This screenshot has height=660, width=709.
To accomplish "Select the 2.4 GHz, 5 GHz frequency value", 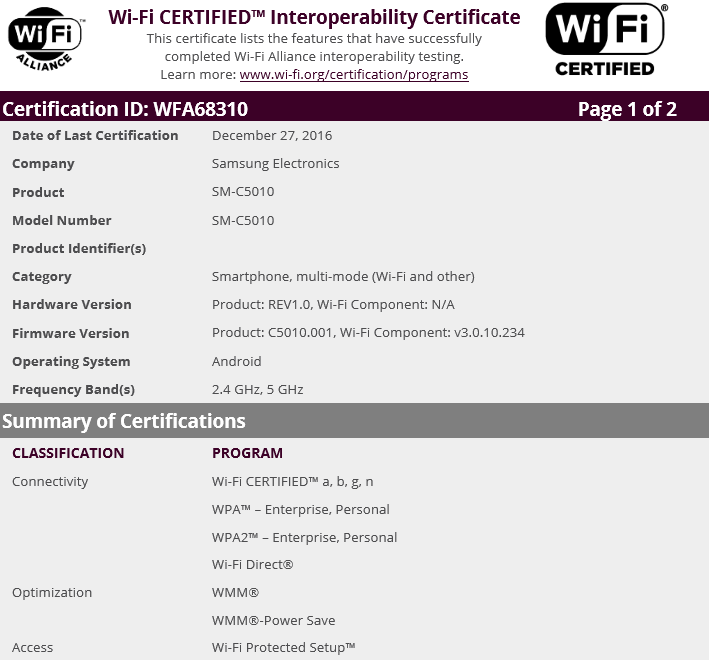I will [257, 390].
